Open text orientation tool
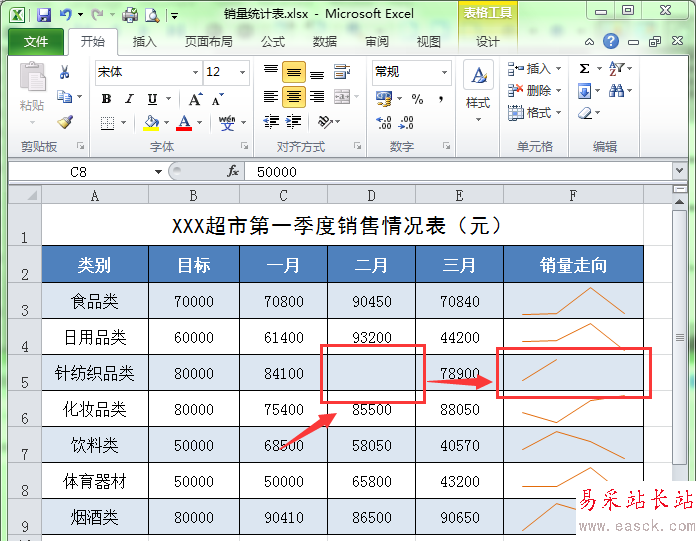This screenshot has height=541, width=696. click(x=325, y=122)
